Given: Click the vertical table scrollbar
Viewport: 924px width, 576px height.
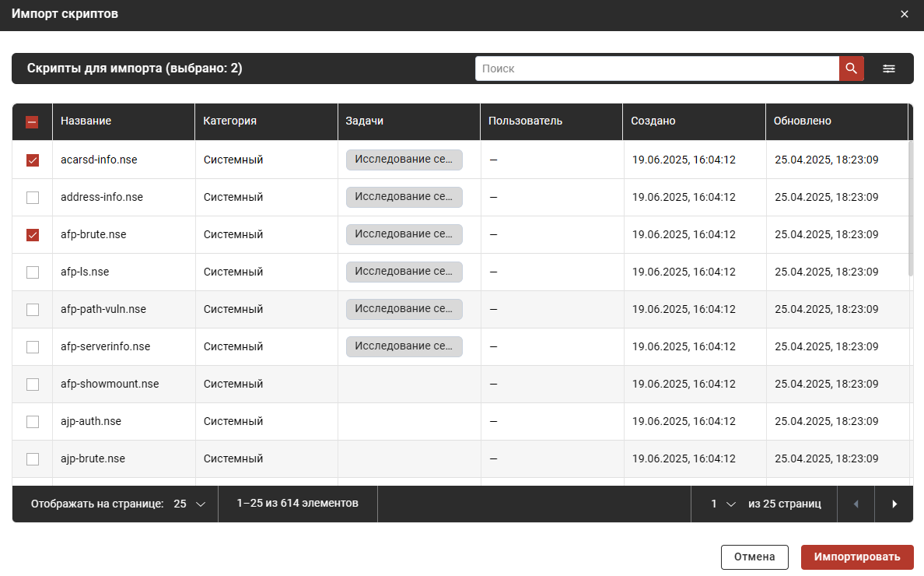Looking at the screenshot, I should pyautogui.click(x=911, y=207).
